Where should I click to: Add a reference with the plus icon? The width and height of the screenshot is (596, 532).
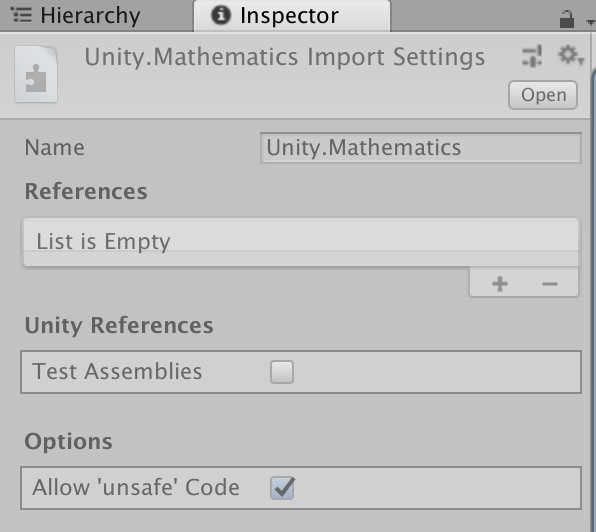coord(499,284)
